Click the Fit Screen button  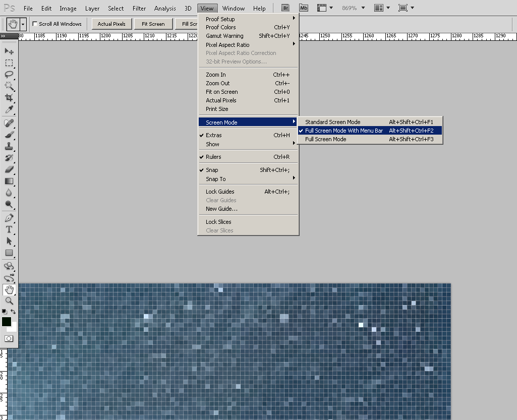(153, 24)
